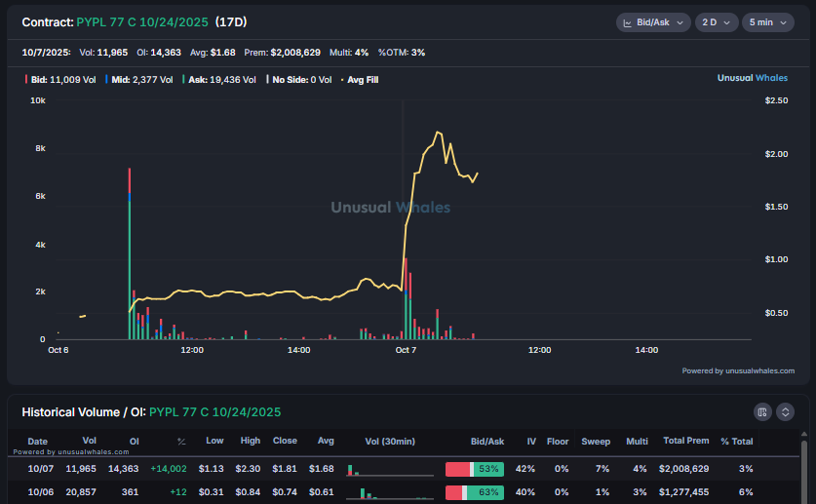
Task: Toggle the Bid series in chart legend
Action: tap(49, 79)
